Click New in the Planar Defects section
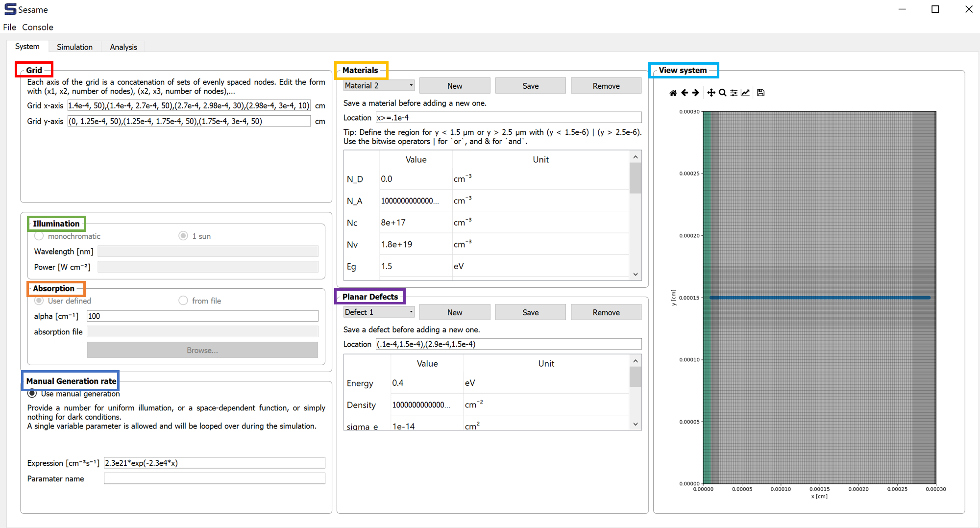 455,312
